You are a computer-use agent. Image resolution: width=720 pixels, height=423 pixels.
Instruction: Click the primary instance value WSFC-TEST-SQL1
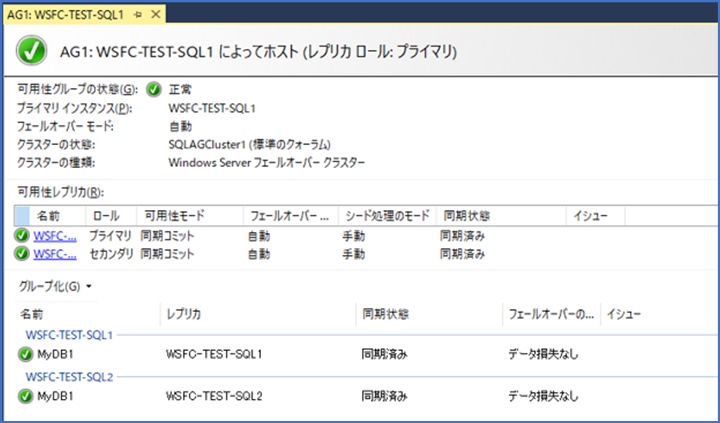(212, 108)
